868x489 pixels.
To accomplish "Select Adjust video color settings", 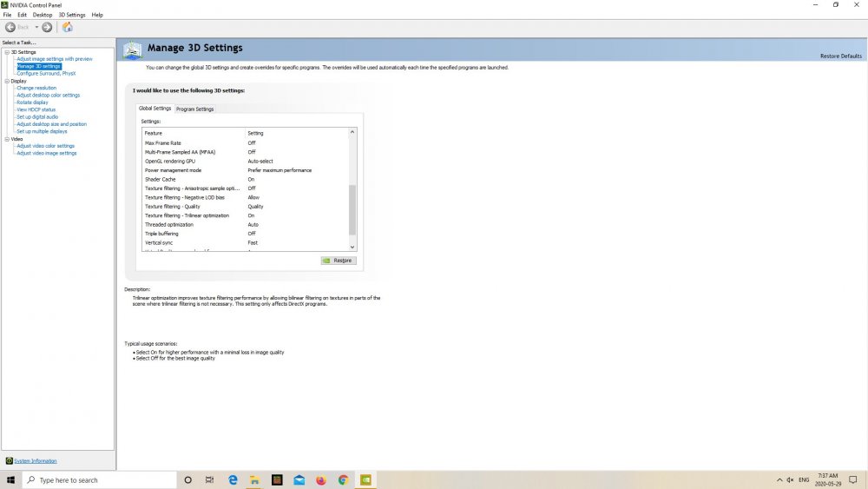I will pos(45,146).
